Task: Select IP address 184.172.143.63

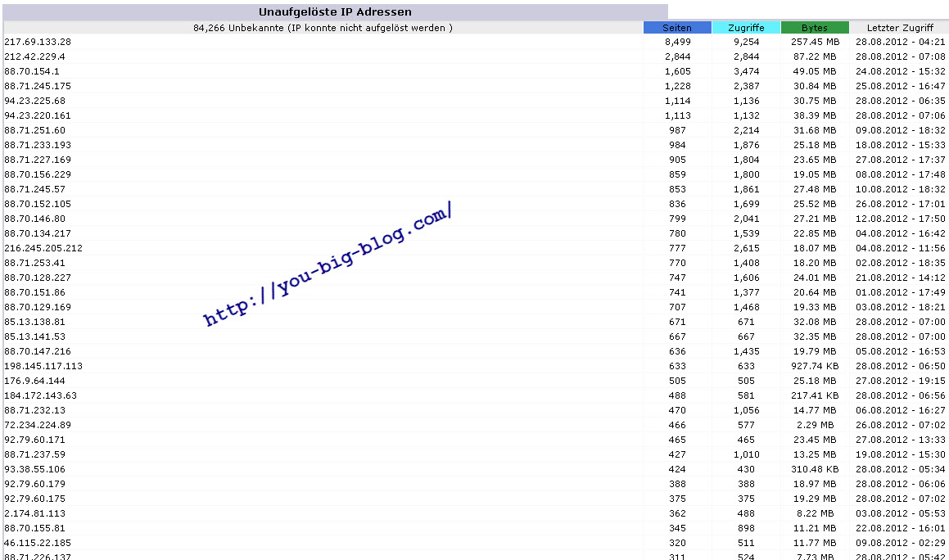Action: [41, 395]
